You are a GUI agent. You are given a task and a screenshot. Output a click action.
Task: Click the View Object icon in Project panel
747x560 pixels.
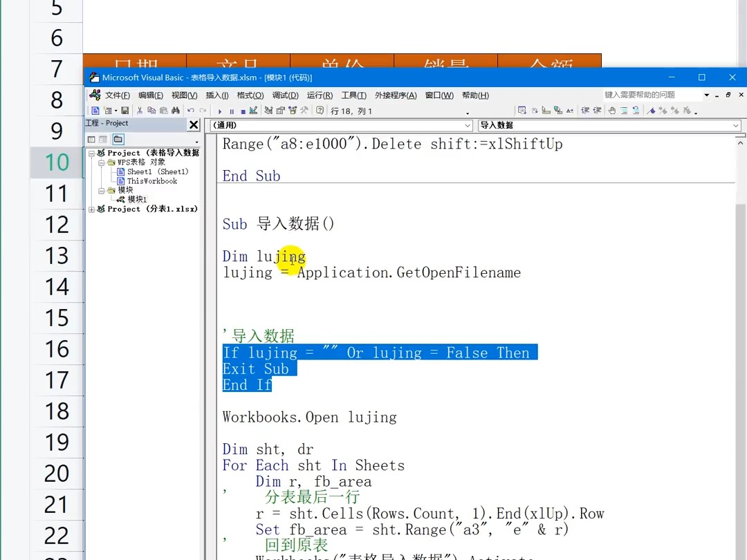click(103, 140)
